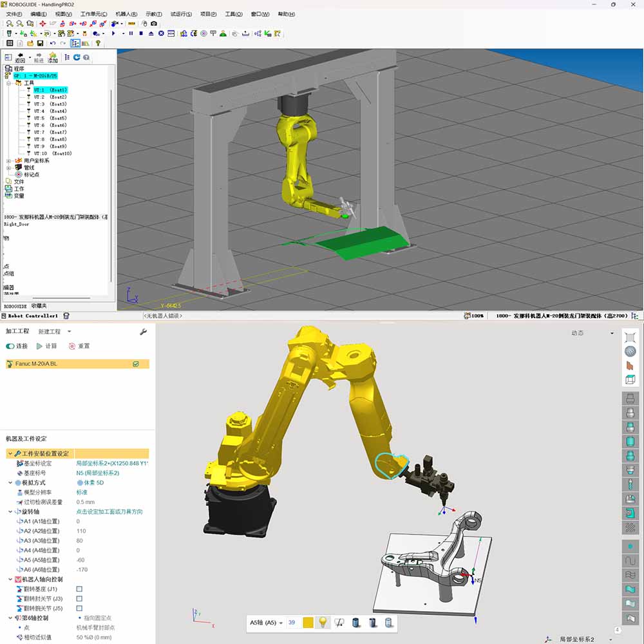Expand the 用户坐标系 tree node
Viewport: 644px width, 644px height.
coord(8,160)
